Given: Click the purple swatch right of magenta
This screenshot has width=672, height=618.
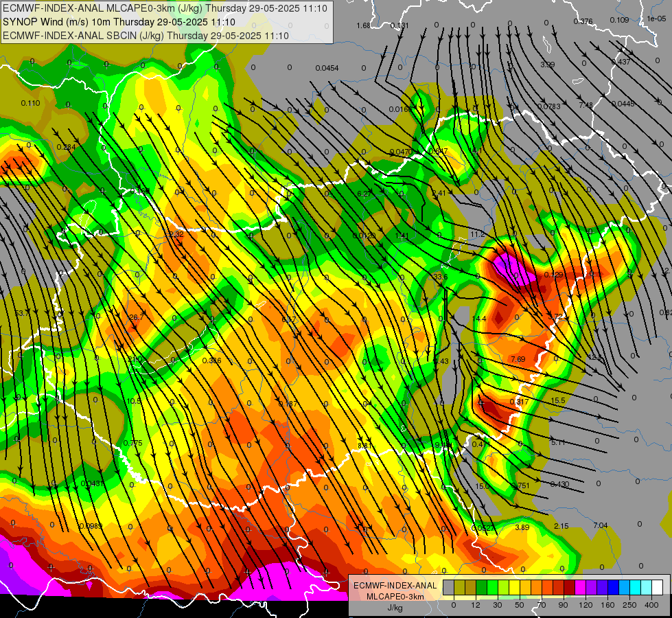Looking at the screenshot, I should click(x=592, y=587).
